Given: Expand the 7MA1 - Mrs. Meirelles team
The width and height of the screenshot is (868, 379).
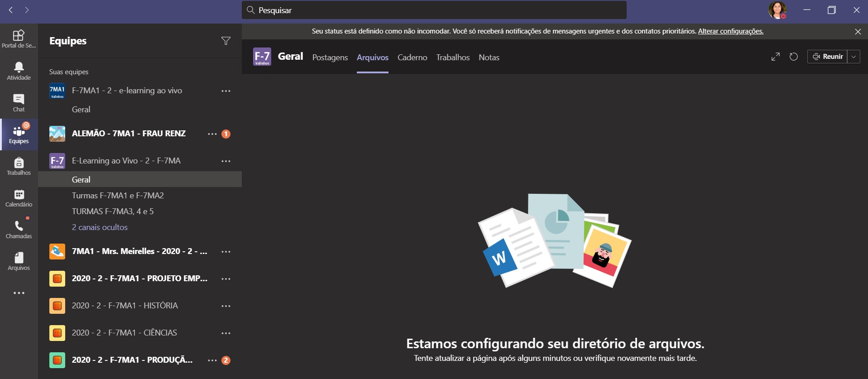Looking at the screenshot, I should (x=139, y=251).
